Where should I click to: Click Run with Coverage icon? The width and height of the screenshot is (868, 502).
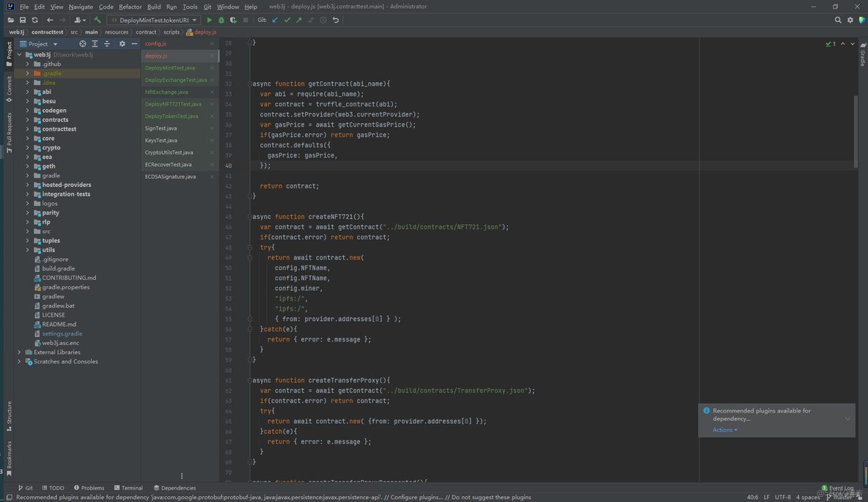234,20
